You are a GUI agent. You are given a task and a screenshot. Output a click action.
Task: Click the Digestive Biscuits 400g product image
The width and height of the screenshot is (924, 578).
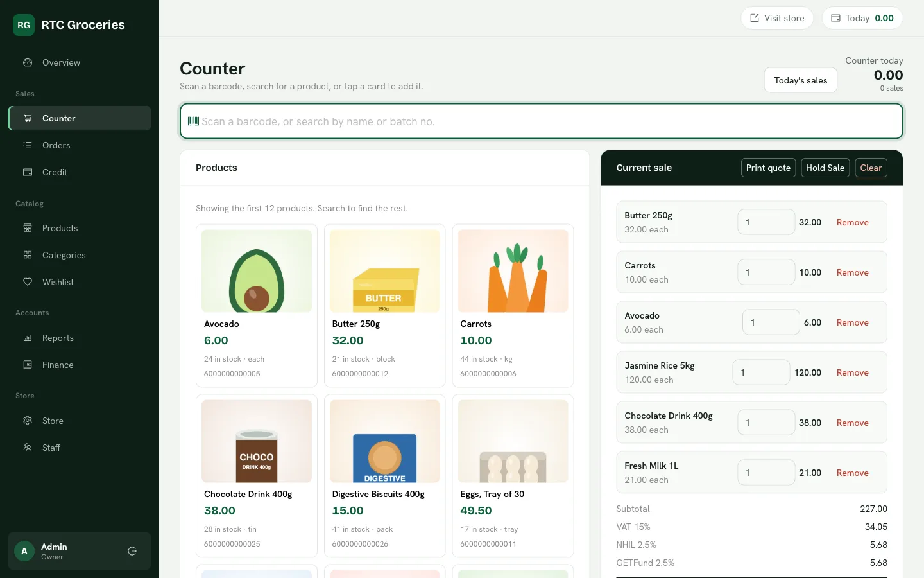[x=385, y=441]
